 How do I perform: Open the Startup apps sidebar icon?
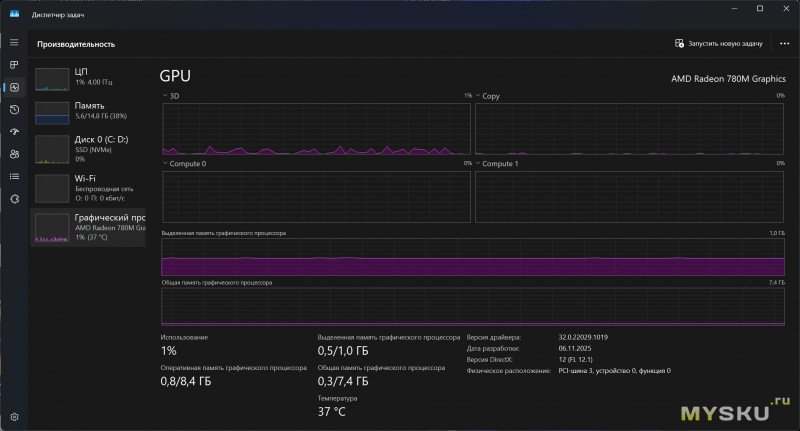point(14,132)
